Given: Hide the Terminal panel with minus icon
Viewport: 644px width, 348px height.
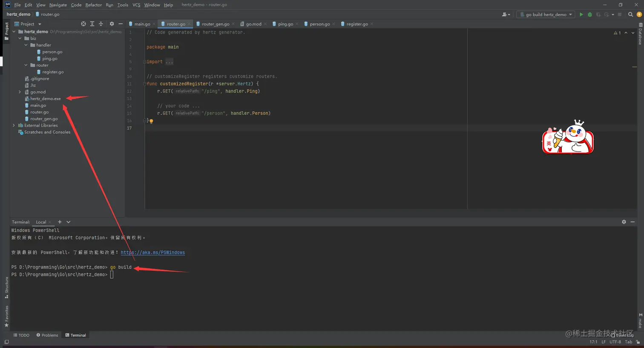Looking at the screenshot, I should point(632,222).
